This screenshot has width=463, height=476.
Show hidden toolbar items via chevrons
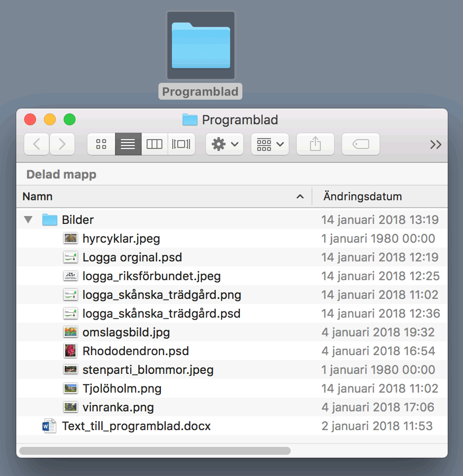pyautogui.click(x=435, y=144)
